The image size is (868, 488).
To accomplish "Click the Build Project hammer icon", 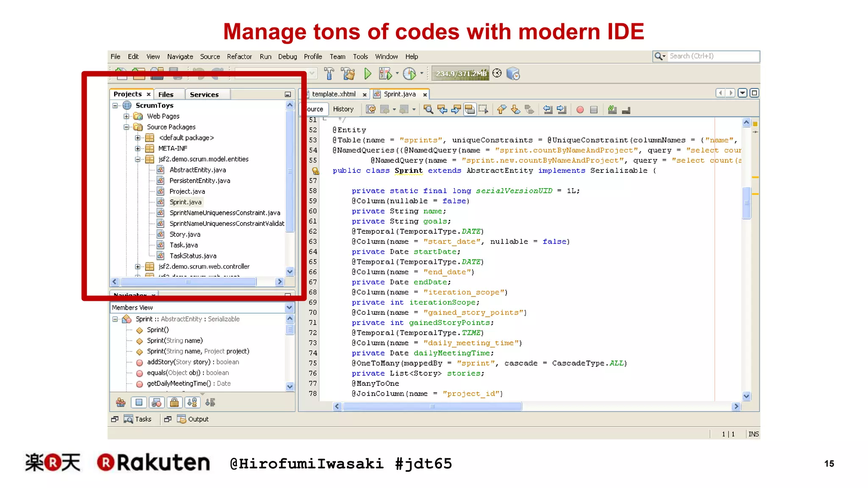I will [329, 74].
